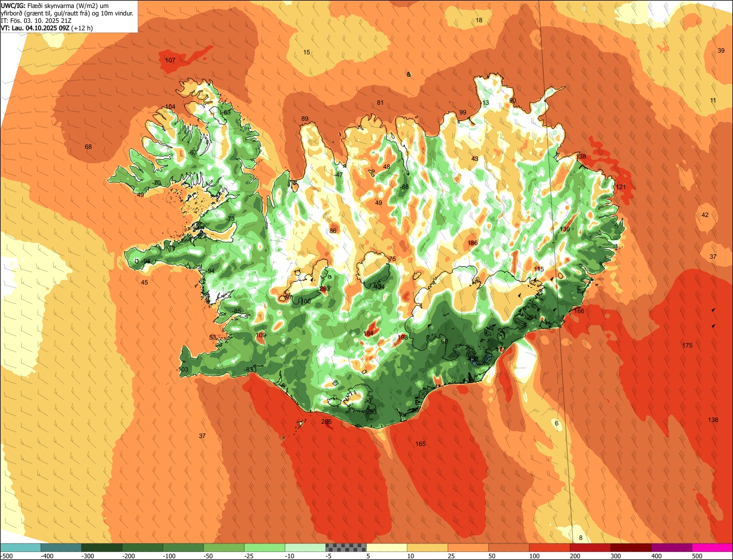Image resolution: width=733 pixels, height=560 pixels.
Task: Click the legend swatch between -400 and -300
Action: 61,547
